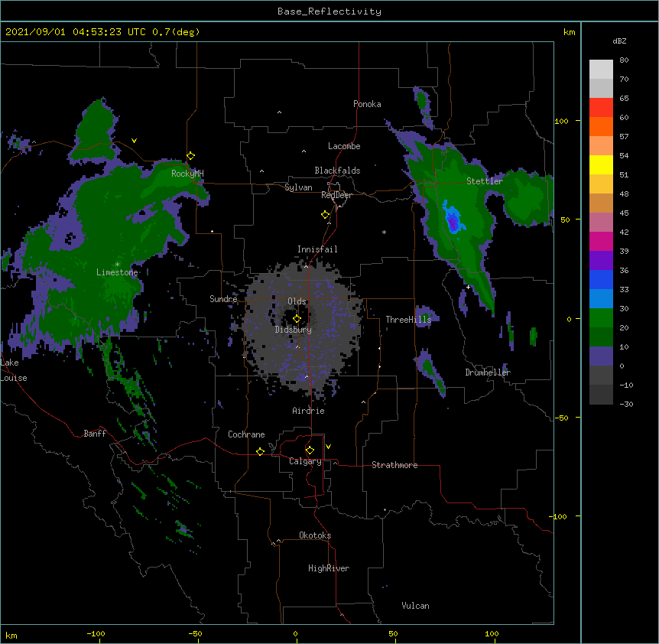The height and width of the screenshot is (644, 659).
Task: Click the -100 tick on the bottom axis
Action: coord(96,634)
